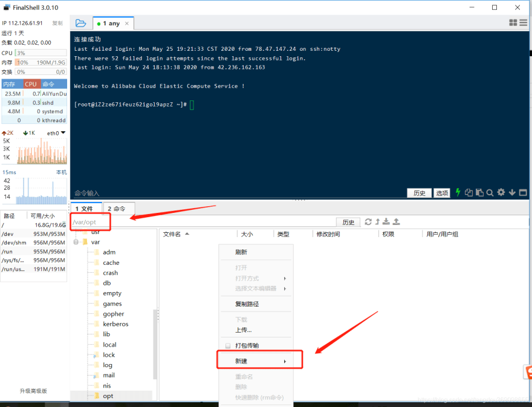Open the eth0 network interface dropdown
The width and height of the screenshot is (532, 407).
[x=56, y=133]
